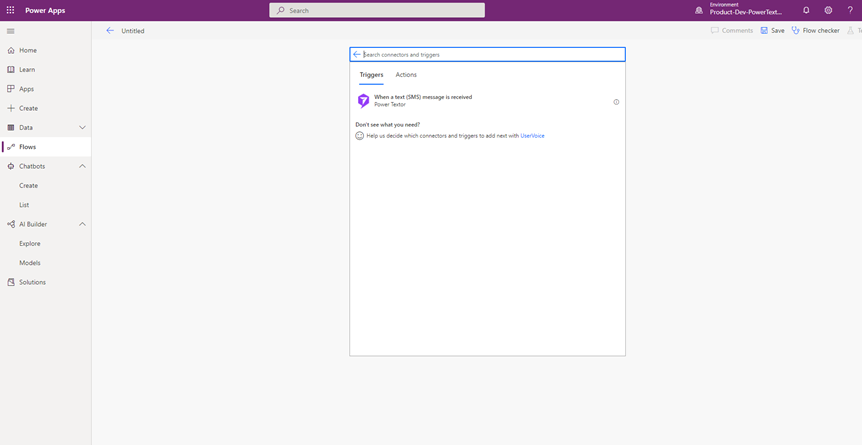The width and height of the screenshot is (862, 445).
Task: Open Product-Dev-PowerText environment picker
Action: 745,12
